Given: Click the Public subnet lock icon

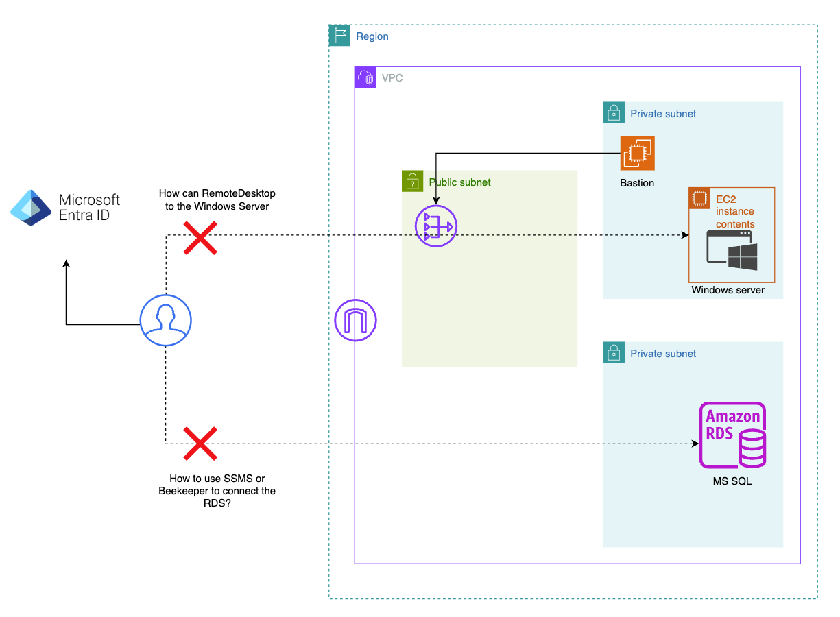Looking at the screenshot, I should click(x=411, y=182).
